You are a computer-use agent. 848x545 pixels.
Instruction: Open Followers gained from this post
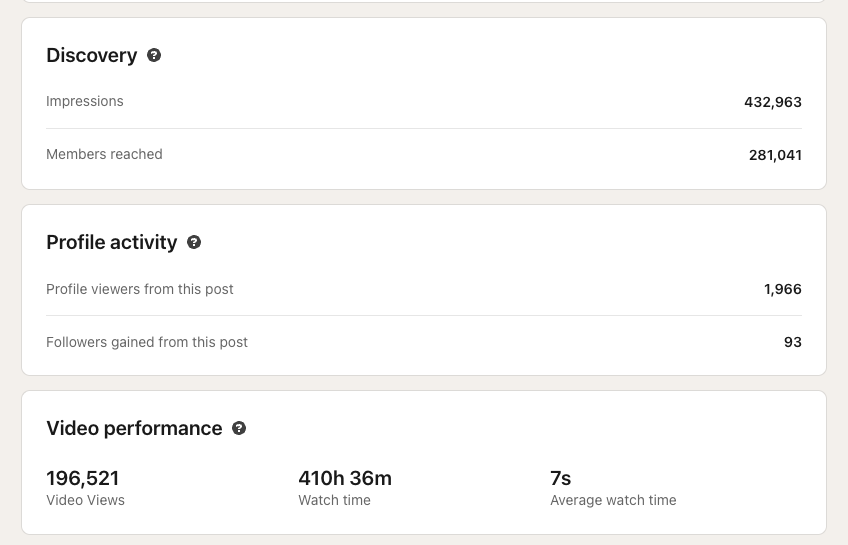click(x=147, y=342)
